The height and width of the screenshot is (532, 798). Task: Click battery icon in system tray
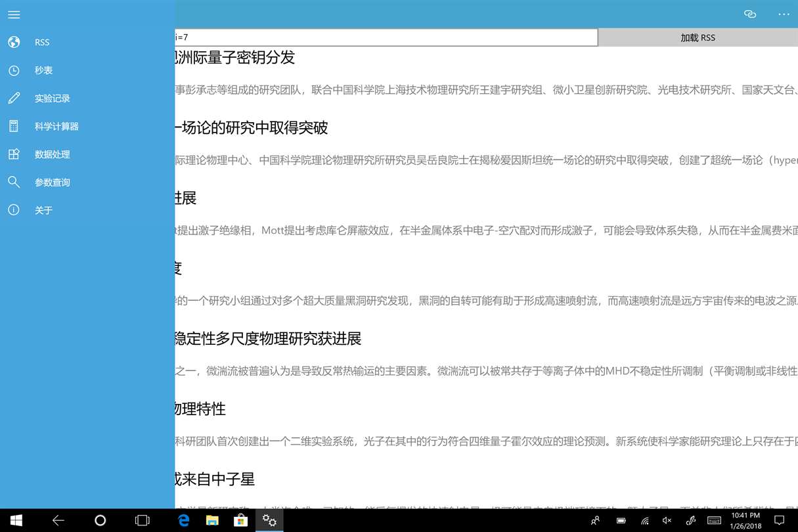[x=621, y=520]
